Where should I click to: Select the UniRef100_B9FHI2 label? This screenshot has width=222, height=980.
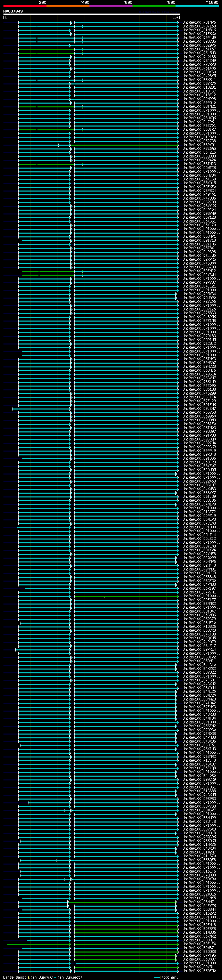click(199, 271)
